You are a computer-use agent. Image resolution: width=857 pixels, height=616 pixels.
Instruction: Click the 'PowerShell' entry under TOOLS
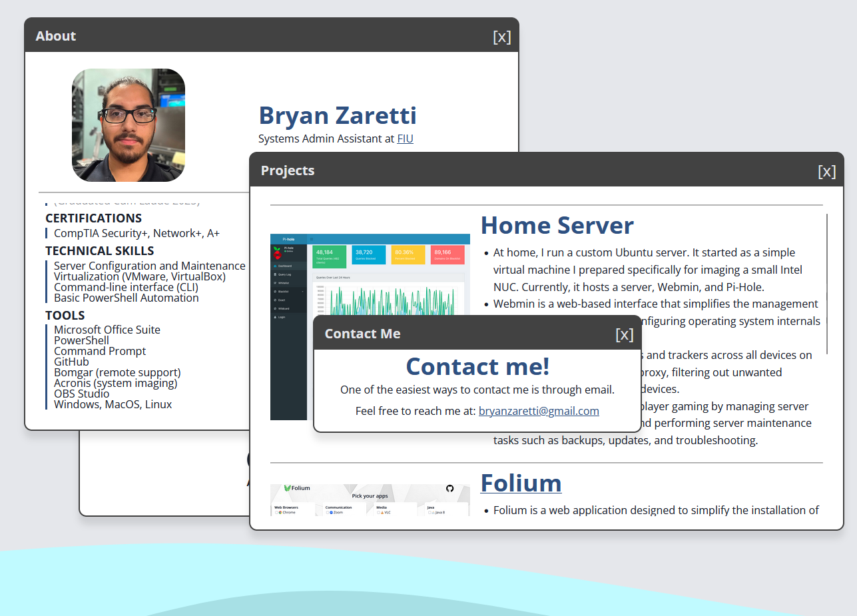tap(81, 340)
